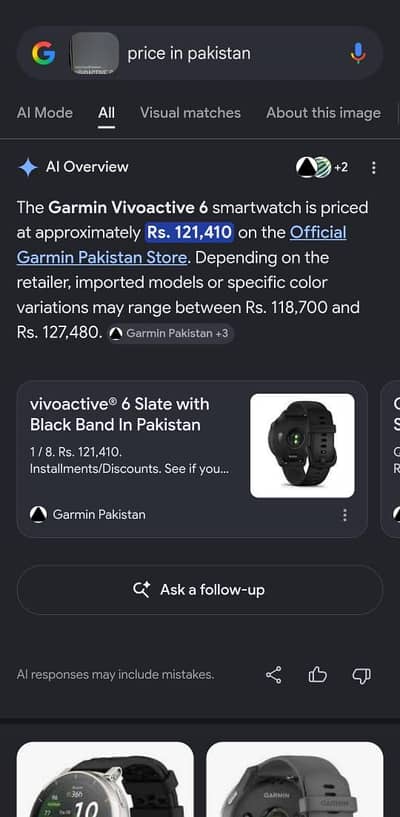Open the Garmin Pakistan card options menu
Image resolution: width=400 pixels, height=817 pixels.
(x=344, y=515)
